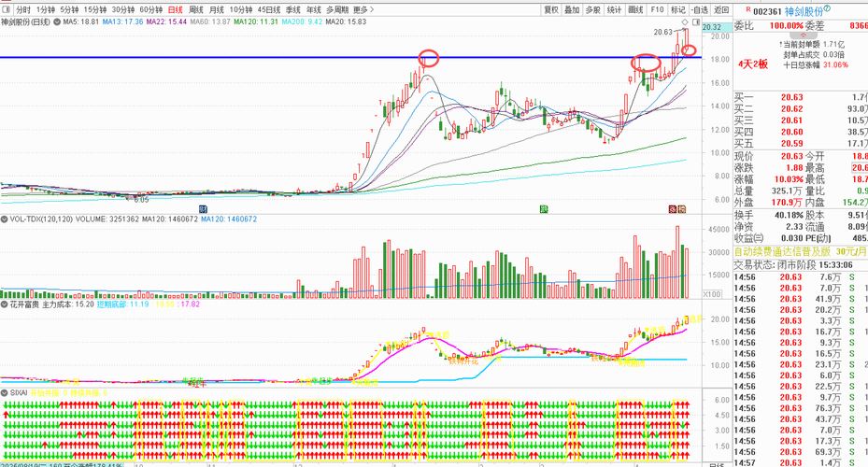Select the 1分钟 period tab
This screenshot has width=868, height=467.
[x=46, y=10]
